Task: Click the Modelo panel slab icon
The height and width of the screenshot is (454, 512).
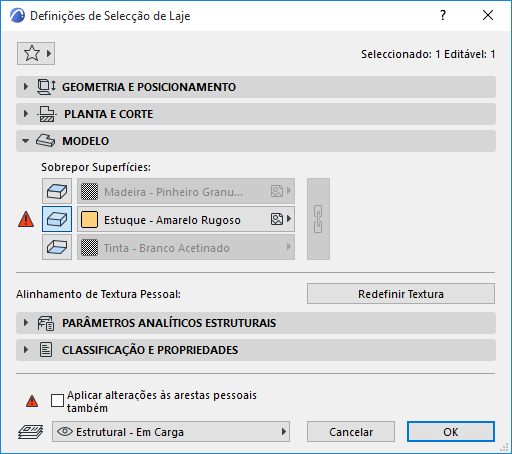Action: (x=45, y=141)
